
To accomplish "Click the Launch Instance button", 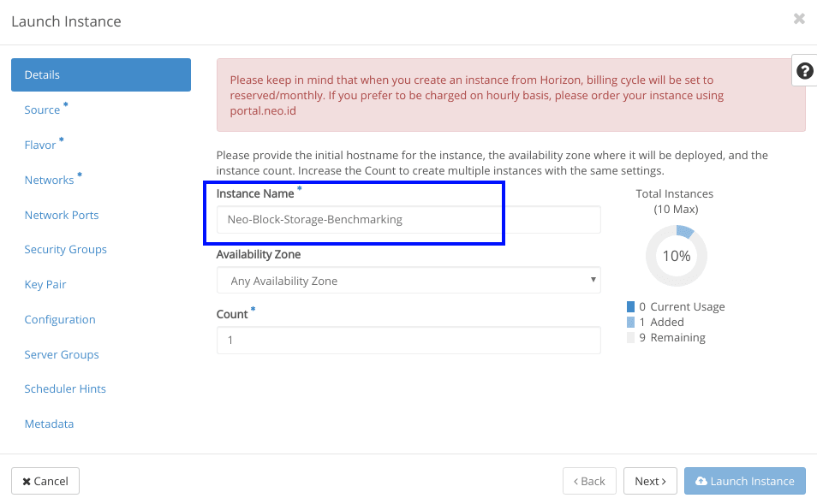I will point(745,481).
